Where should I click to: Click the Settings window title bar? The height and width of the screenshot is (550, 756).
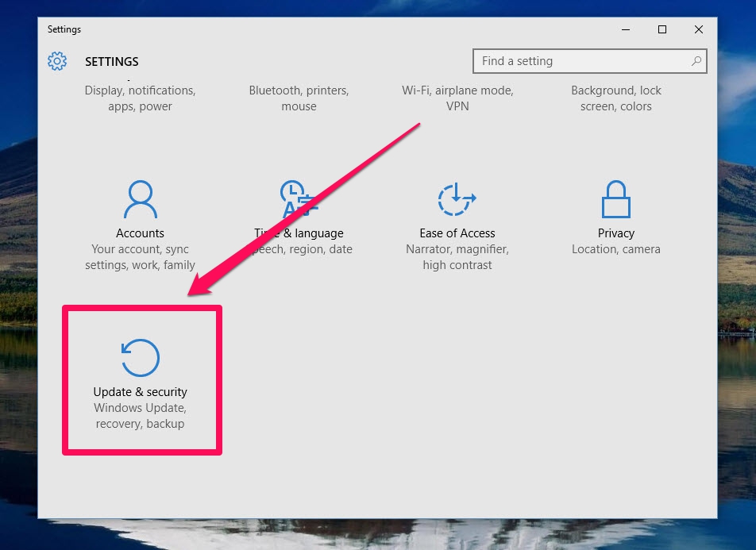pos(318,29)
